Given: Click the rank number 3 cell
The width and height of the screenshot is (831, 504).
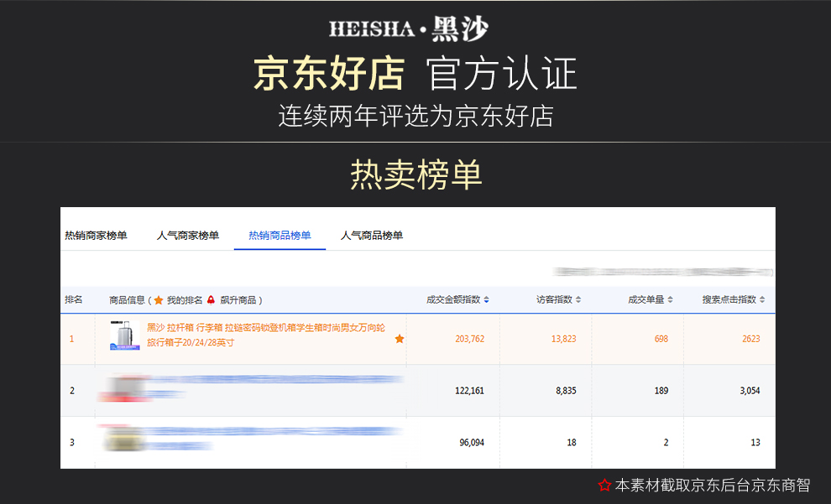Looking at the screenshot, I should pos(72,443).
